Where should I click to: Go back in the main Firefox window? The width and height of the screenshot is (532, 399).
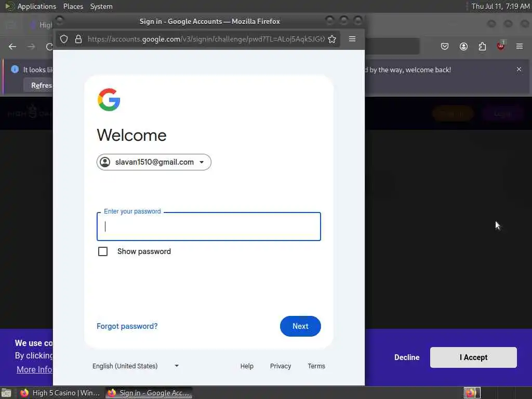tap(12, 46)
